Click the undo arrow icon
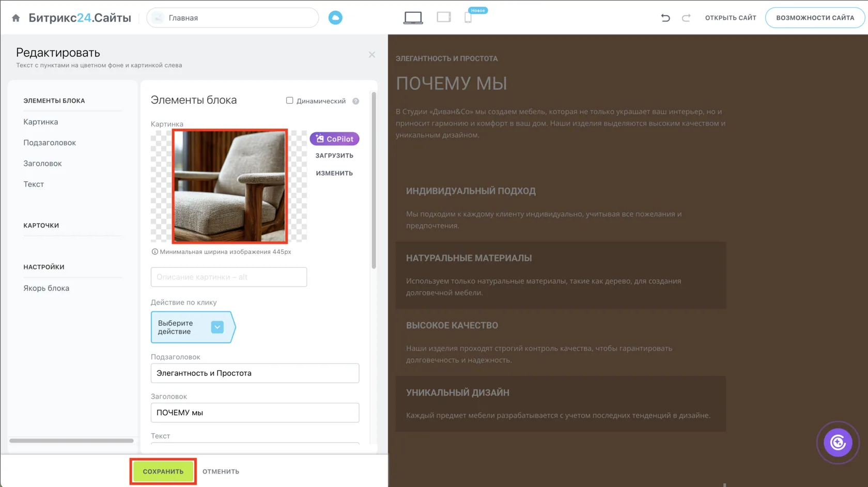 click(665, 18)
